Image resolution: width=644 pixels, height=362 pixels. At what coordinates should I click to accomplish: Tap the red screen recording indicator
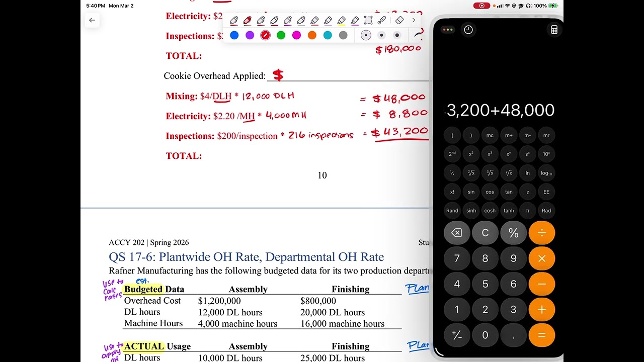[481, 6]
